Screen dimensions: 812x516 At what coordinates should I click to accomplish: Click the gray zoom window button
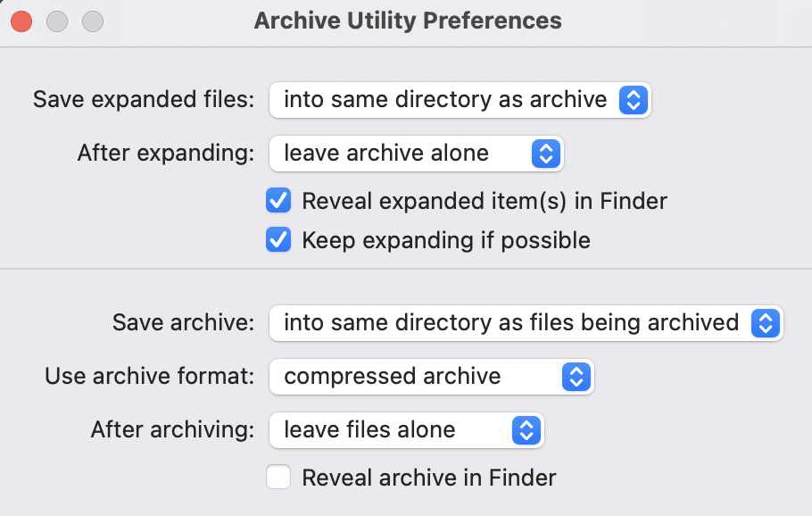click(x=92, y=21)
